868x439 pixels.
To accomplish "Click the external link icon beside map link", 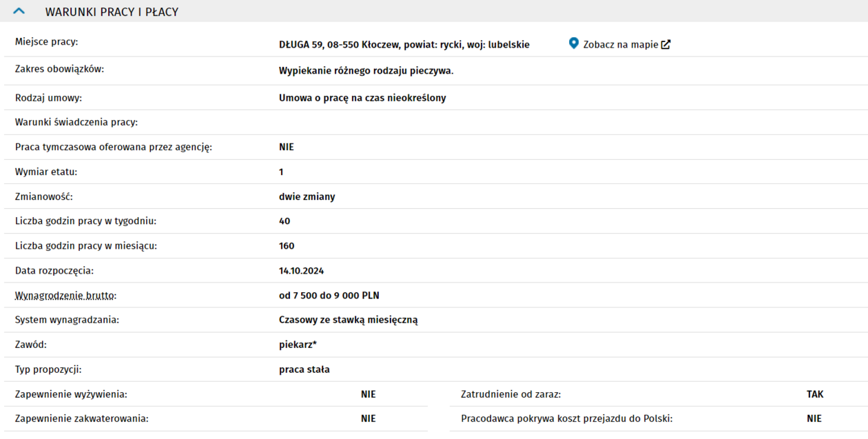I will [x=665, y=45].
